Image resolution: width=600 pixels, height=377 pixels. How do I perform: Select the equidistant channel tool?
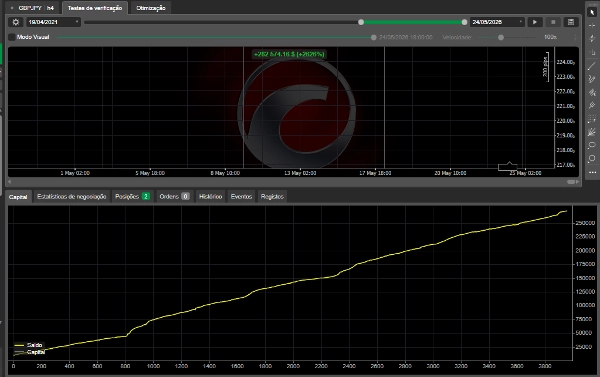click(x=592, y=93)
